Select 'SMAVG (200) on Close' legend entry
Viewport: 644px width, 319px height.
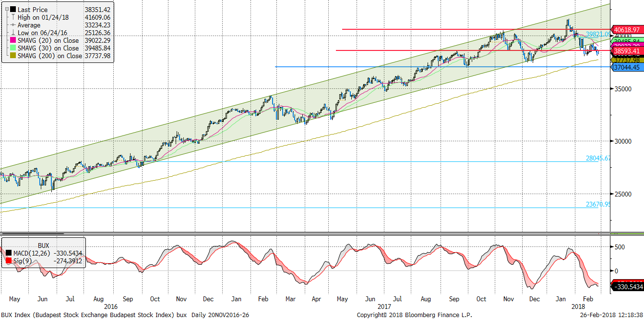(50, 56)
